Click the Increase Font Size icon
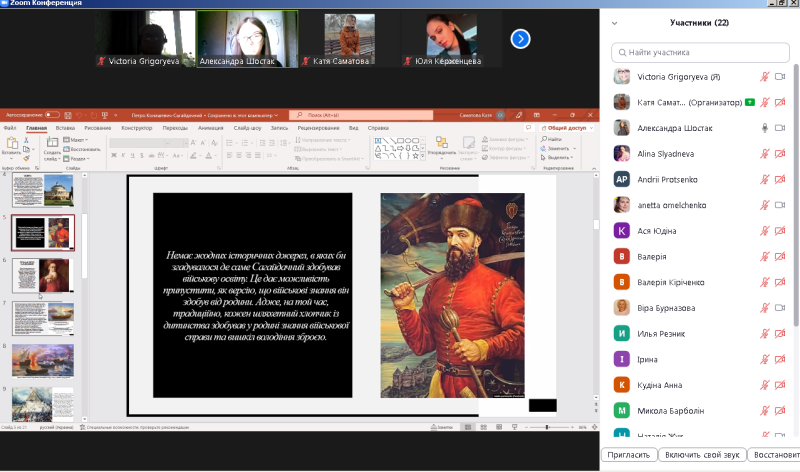 (193, 143)
